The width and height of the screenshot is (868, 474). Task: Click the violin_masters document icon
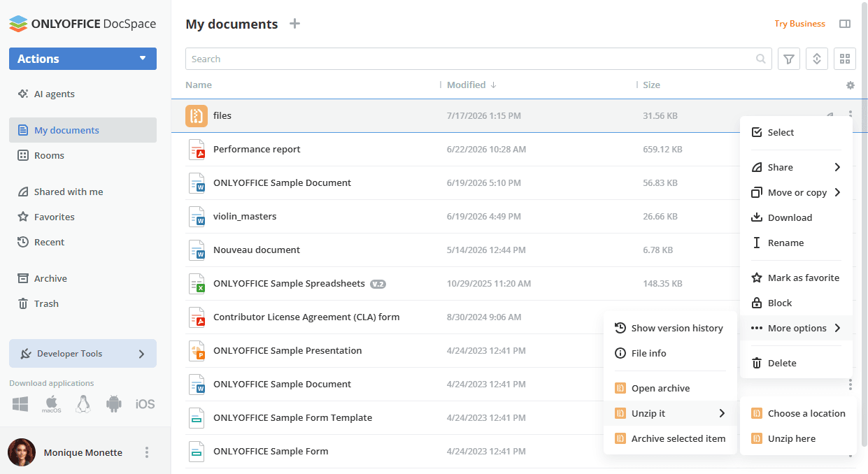(197, 216)
